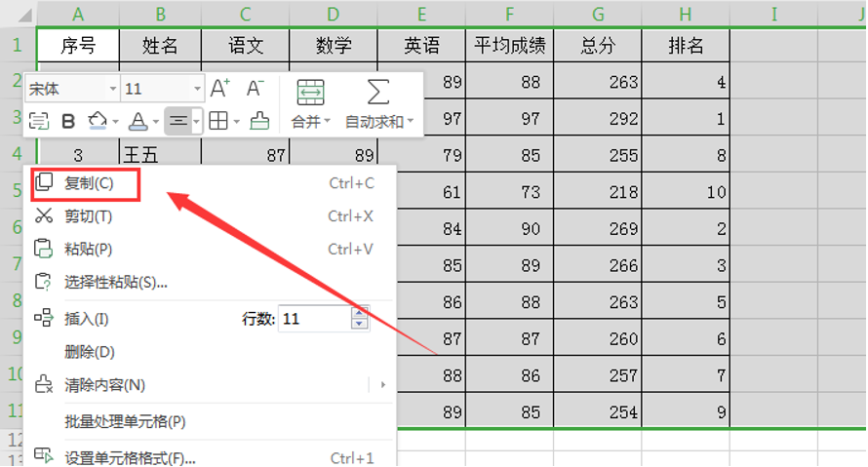The image size is (868, 467).
Task: Select column A header
Action: 78,14
